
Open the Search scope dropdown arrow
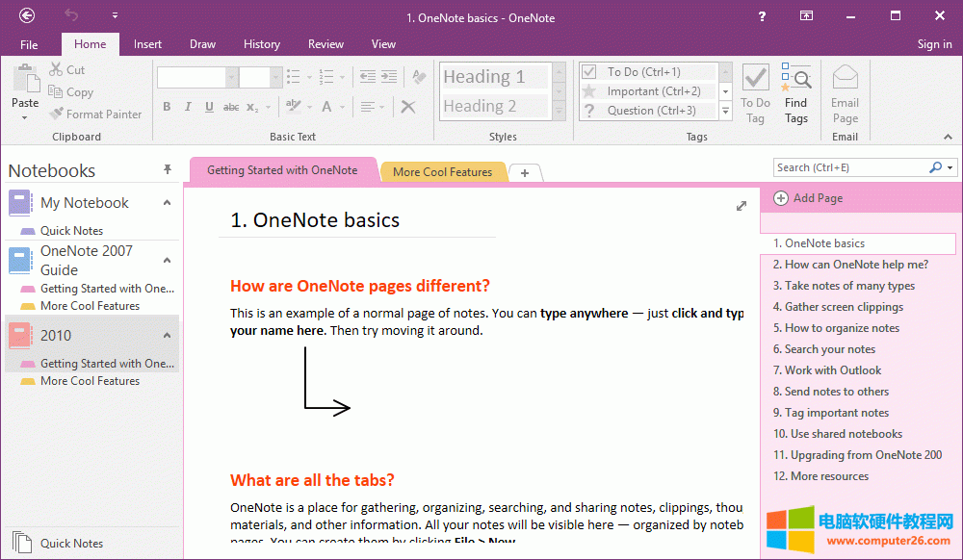pyautogui.click(x=948, y=166)
